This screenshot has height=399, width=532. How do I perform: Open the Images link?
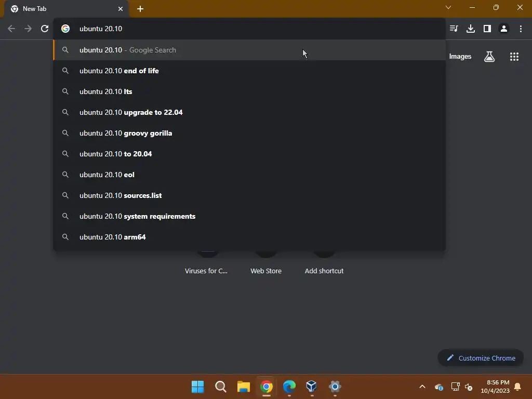tap(460, 57)
